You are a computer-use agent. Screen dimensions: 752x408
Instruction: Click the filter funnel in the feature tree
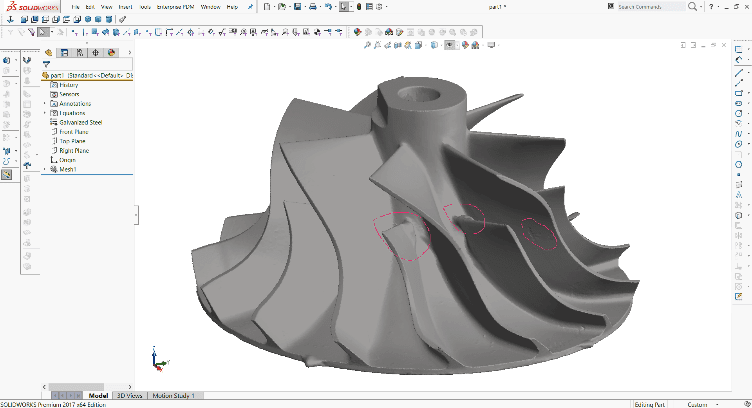47,64
